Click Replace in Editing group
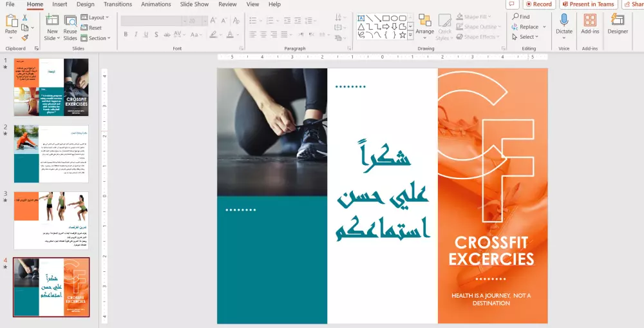Screen dimensions: 644x328 (x=529, y=26)
